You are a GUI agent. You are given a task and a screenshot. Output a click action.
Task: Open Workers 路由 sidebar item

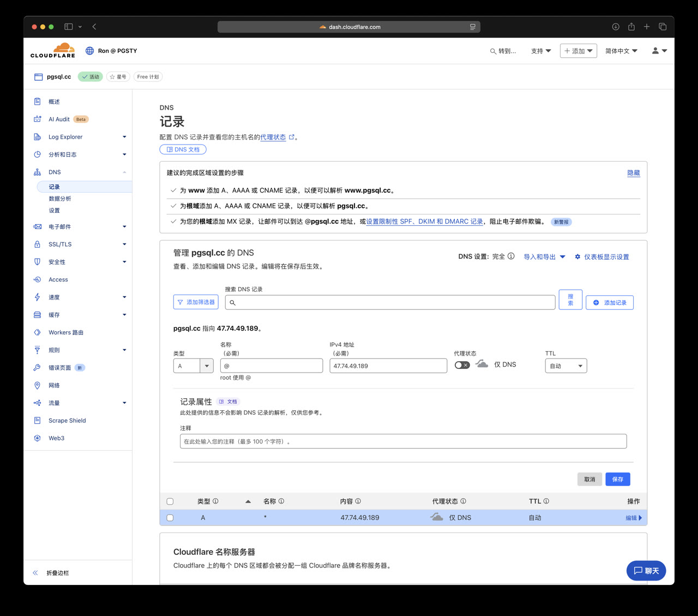66,332
